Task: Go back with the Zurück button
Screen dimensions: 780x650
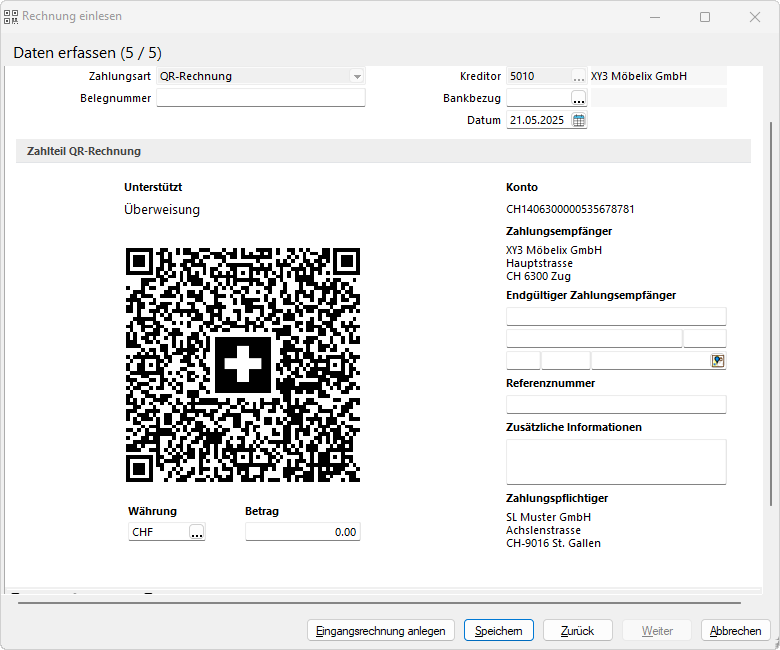Action: click(x=577, y=631)
